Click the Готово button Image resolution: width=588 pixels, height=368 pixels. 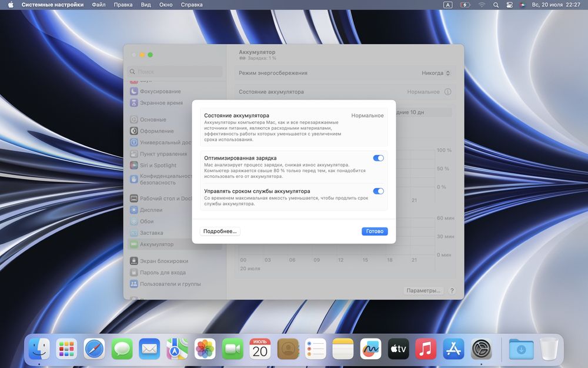[375, 231]
